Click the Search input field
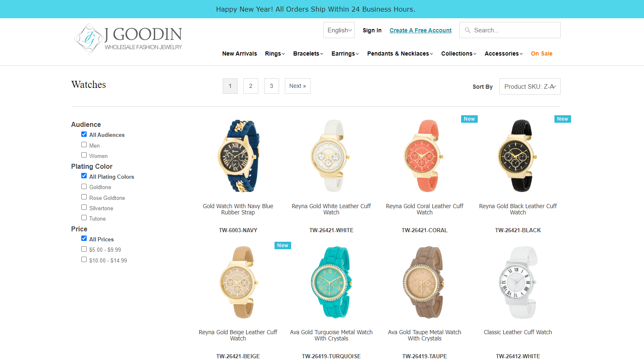Screen dimensions: 644x362 tap(510, 30)
